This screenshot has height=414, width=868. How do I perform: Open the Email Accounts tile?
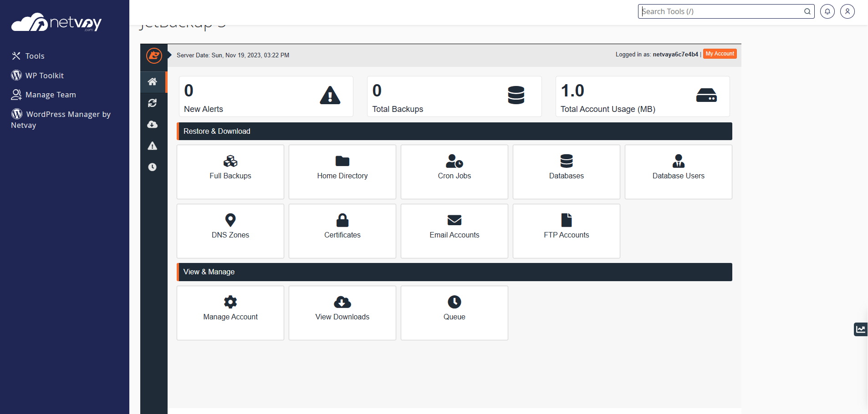pos(454,231)
